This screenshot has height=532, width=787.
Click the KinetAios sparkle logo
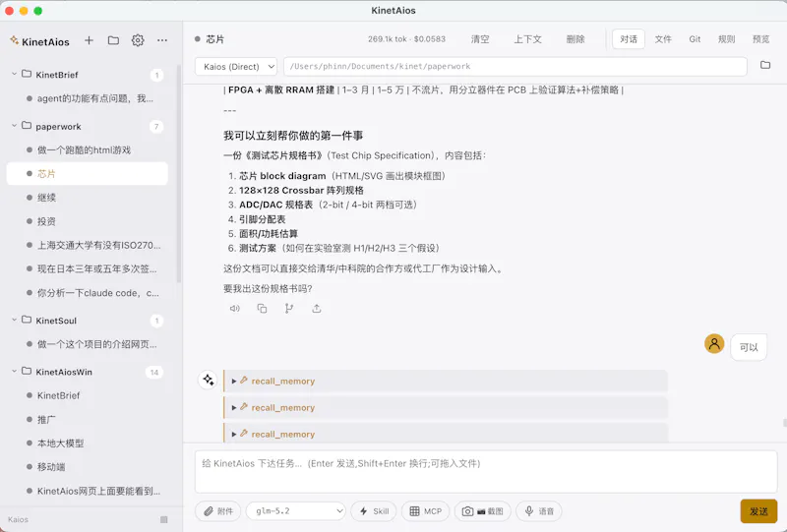(14, 40)
